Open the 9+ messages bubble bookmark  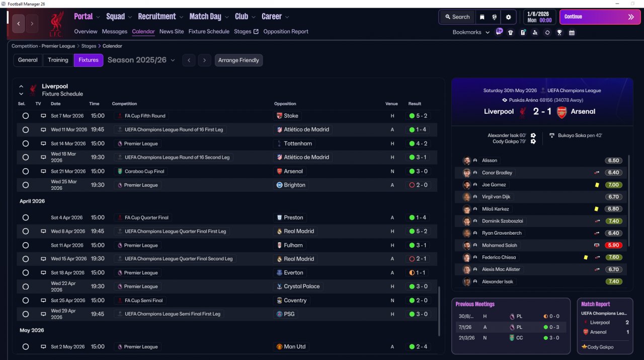[499, 31]
